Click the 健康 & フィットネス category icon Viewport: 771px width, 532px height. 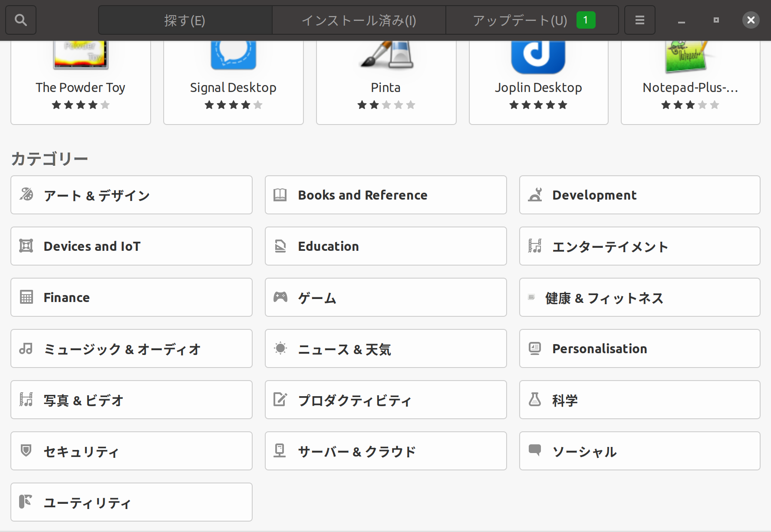point(531,297)
